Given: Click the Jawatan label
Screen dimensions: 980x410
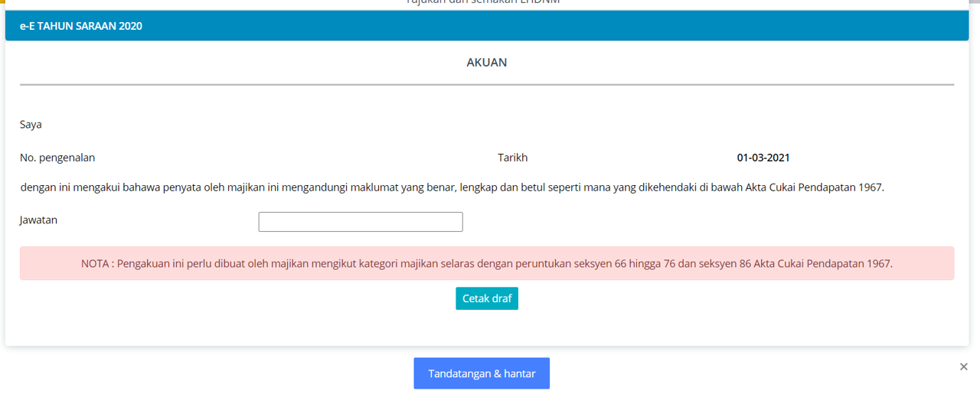Looking at the screenshot, I should [39, 220].
